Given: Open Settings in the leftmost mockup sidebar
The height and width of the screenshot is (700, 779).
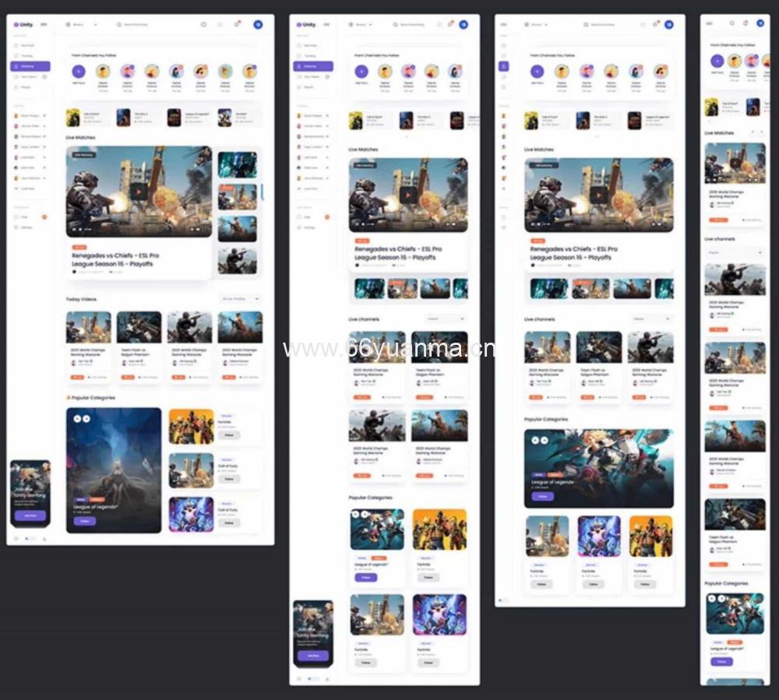Looking at the screenshot, I should tap(26, 227).
